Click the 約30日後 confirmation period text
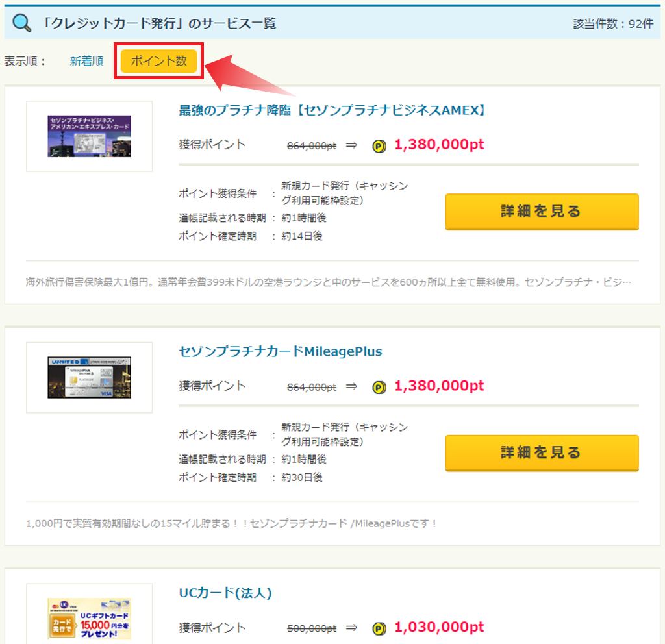This screenshot has width=665, height=644. click(302, 477)
